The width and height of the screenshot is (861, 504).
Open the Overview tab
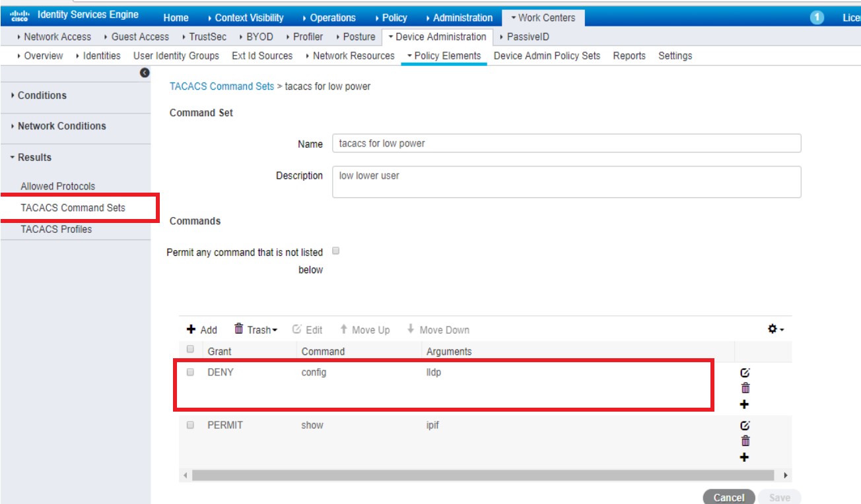(40, 56)
